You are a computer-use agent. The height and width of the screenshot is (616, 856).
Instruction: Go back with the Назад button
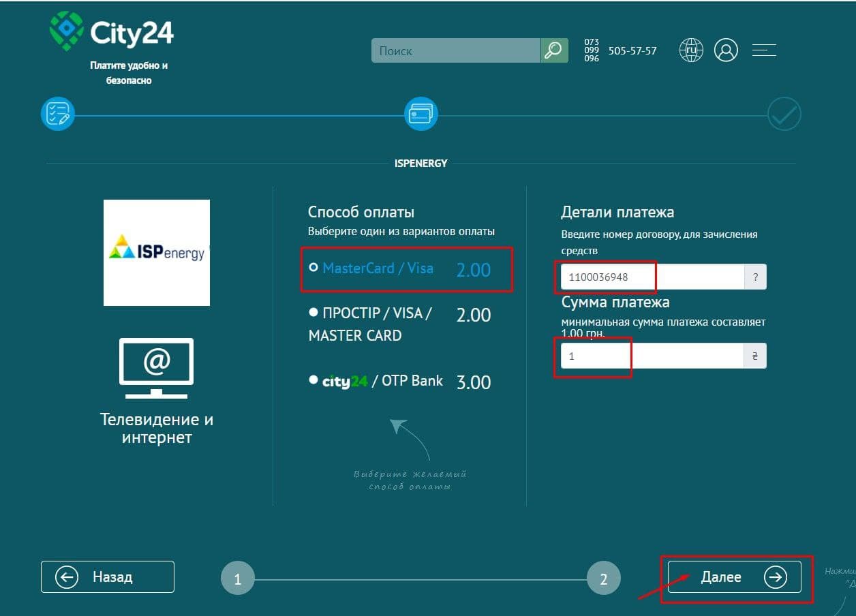click(x=108, y=578)
